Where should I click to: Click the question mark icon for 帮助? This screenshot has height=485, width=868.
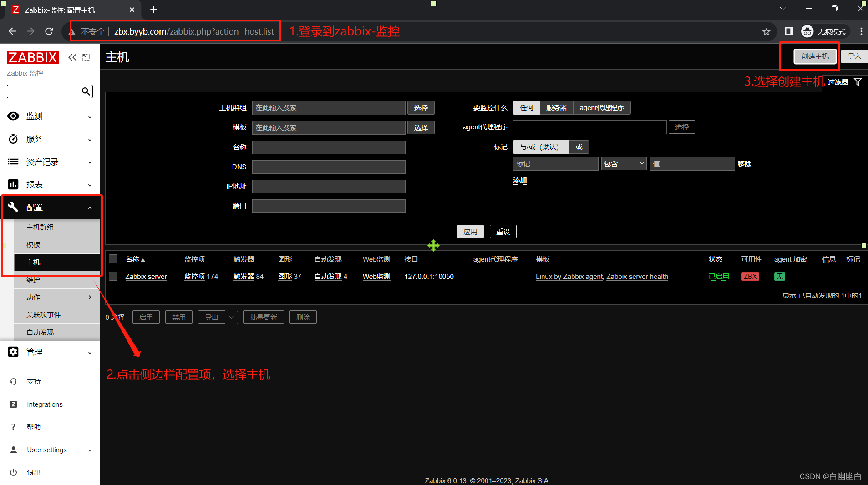coord(13,427)
